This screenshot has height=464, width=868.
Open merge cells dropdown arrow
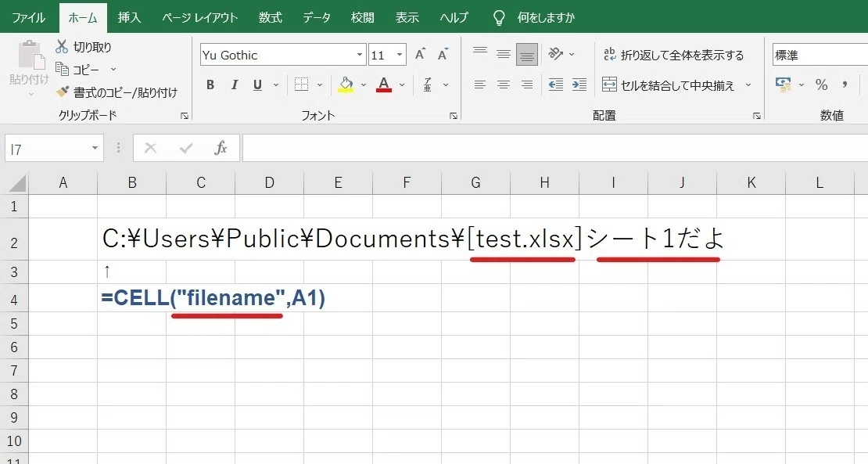point(748,85)
